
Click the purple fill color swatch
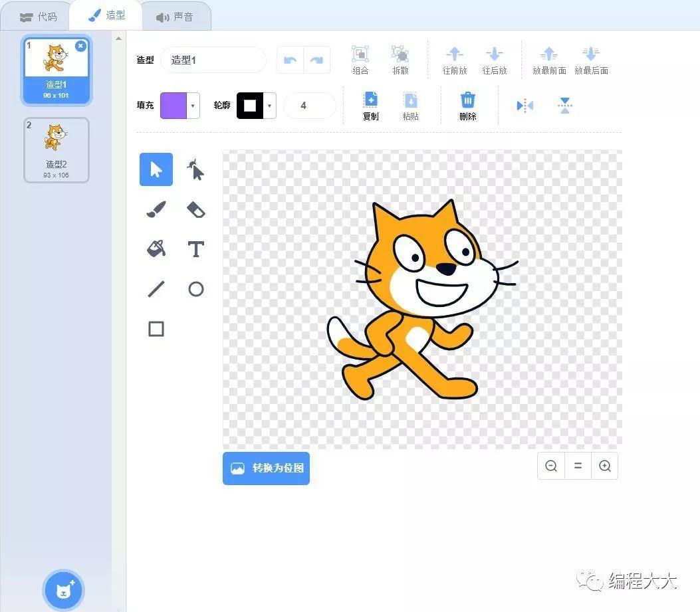pos(174,106)
